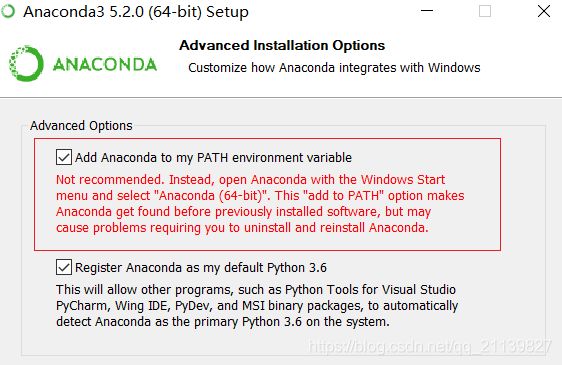
Task: Click the "Customize how Anaconda integrates with Windows" subtitle
Action: (x=334, y=67)
